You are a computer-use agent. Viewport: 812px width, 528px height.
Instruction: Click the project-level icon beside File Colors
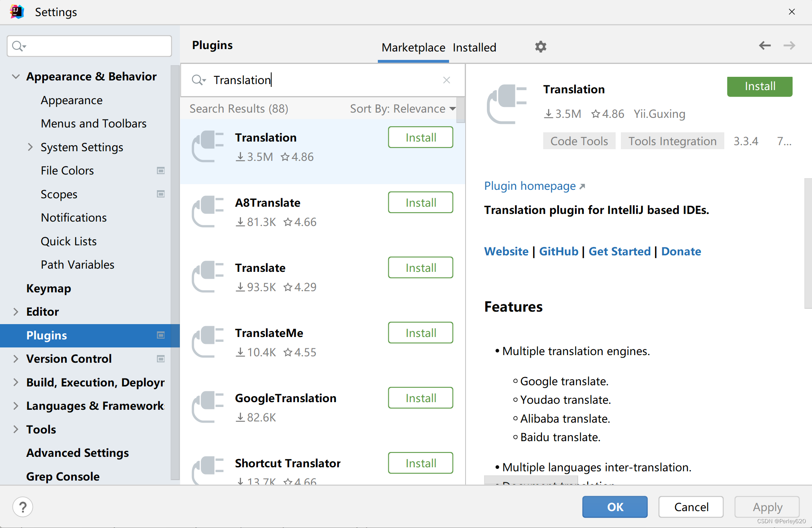(x=161, y=171)
